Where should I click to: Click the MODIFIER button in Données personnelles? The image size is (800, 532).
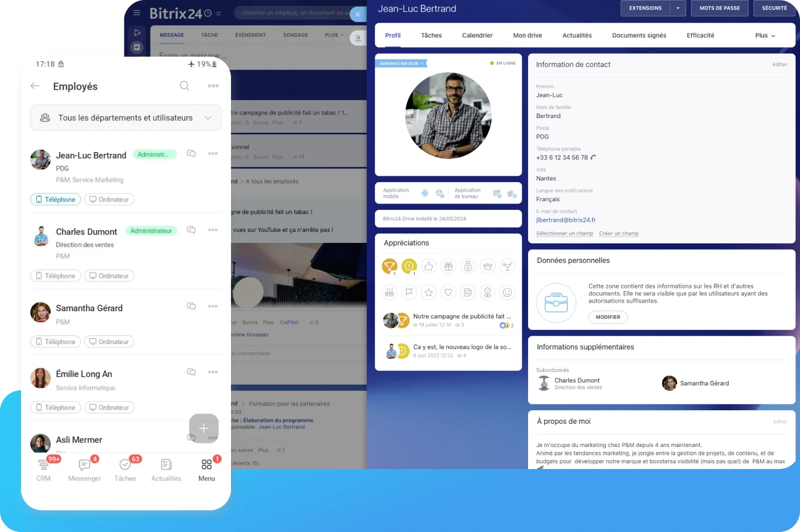(x=607, y=317)
